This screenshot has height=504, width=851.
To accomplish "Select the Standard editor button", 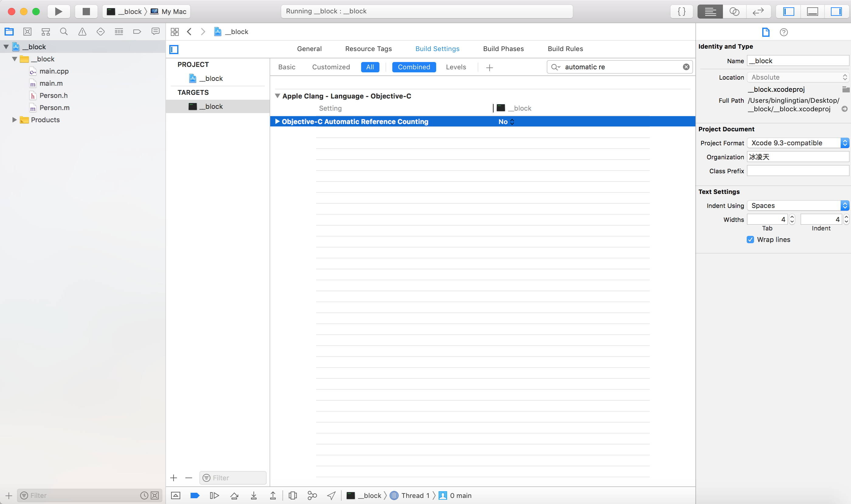I will click(710, 12).
